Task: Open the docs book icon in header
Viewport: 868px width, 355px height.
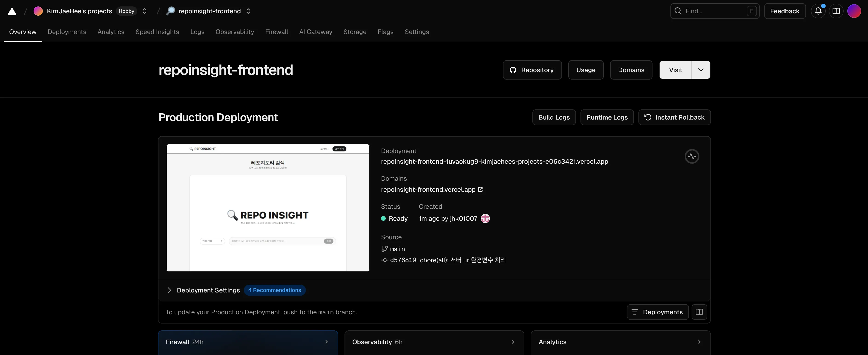Action: [836, 11]
